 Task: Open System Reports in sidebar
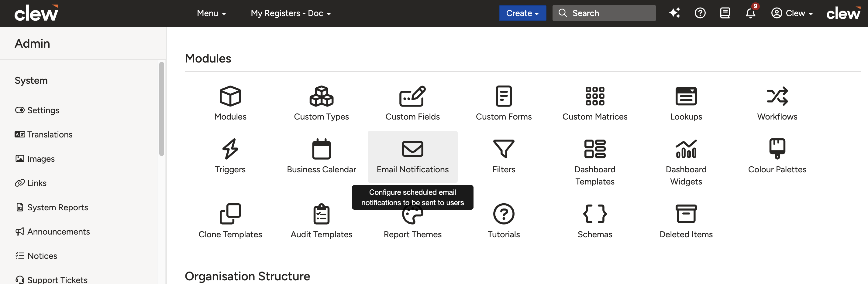pos(52,207)
